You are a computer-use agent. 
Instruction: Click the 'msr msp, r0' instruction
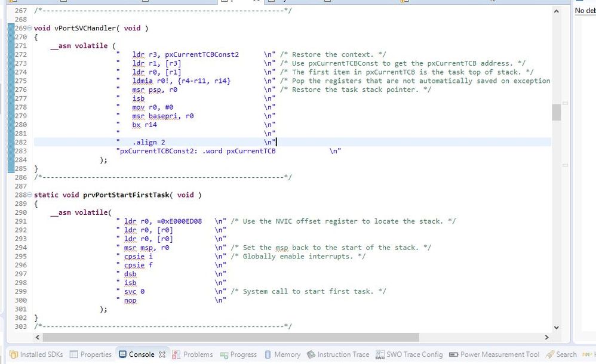tap(147, 248)
